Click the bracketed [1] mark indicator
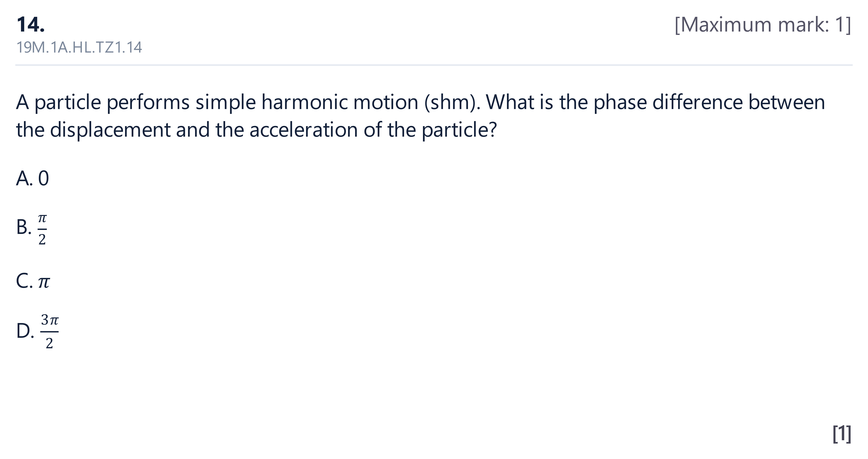 point(842,434)
